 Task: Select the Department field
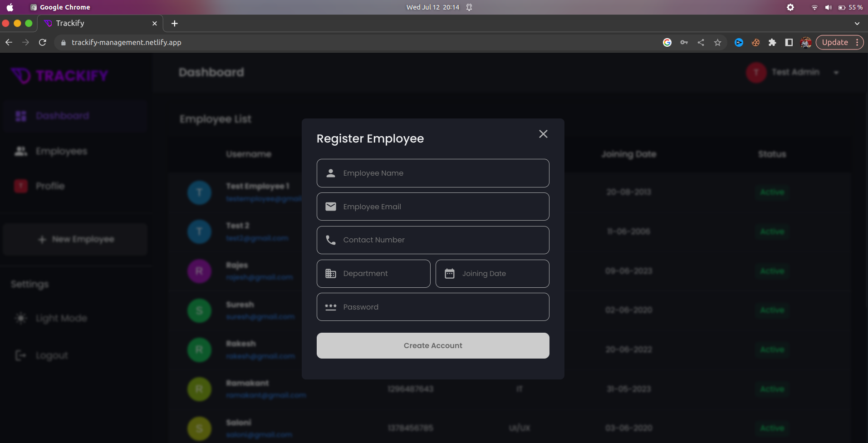click(x=373, y=274)
